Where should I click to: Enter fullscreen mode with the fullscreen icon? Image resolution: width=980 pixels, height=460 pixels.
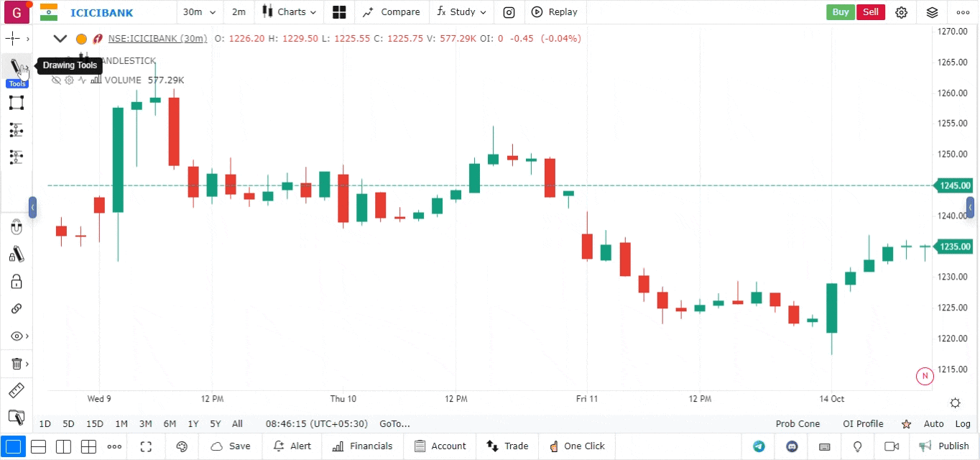[146, 446]
